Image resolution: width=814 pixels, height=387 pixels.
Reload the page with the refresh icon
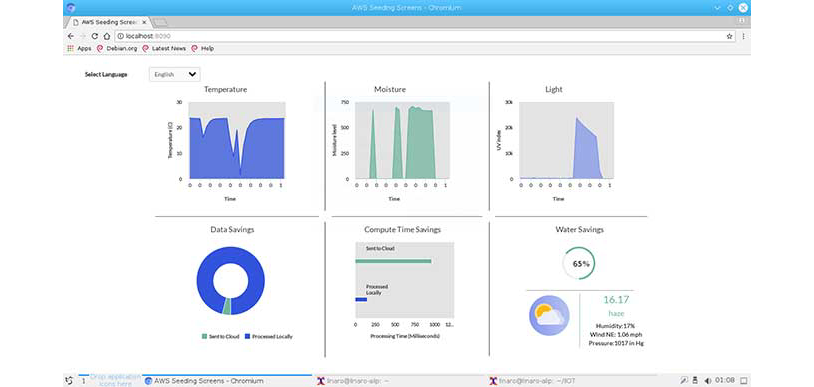[x=94, y=36]
